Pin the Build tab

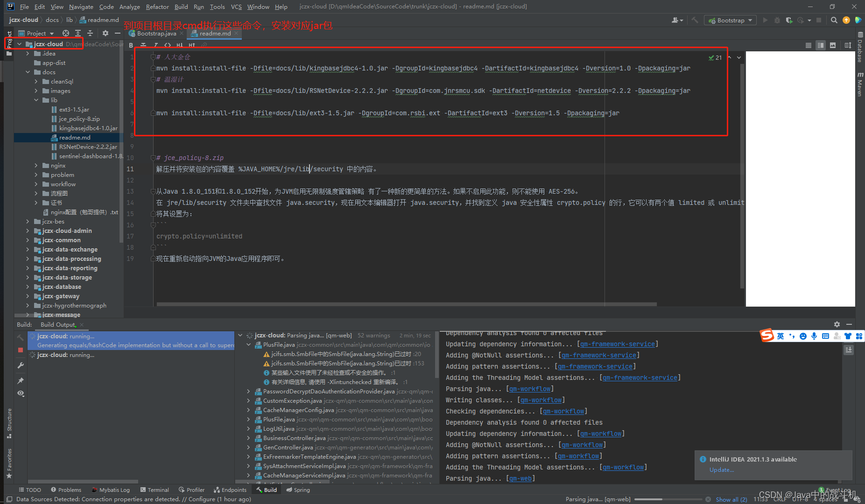click(x=21, y=381)
